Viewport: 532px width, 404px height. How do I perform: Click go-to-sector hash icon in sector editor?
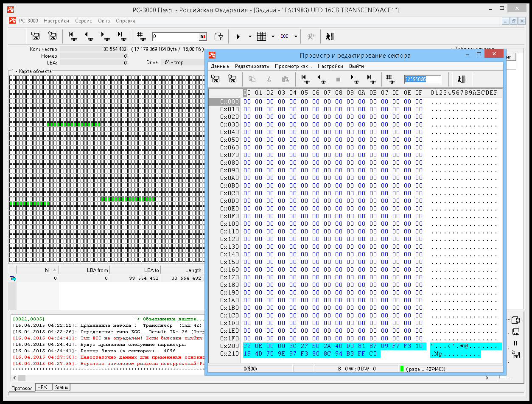pos(389,79)
